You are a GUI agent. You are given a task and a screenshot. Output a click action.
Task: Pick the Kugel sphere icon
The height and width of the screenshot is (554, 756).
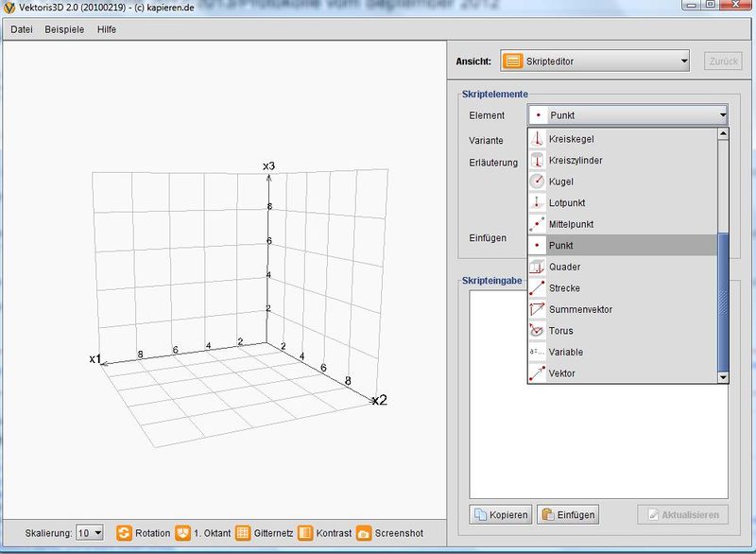[x=537, y=182]
